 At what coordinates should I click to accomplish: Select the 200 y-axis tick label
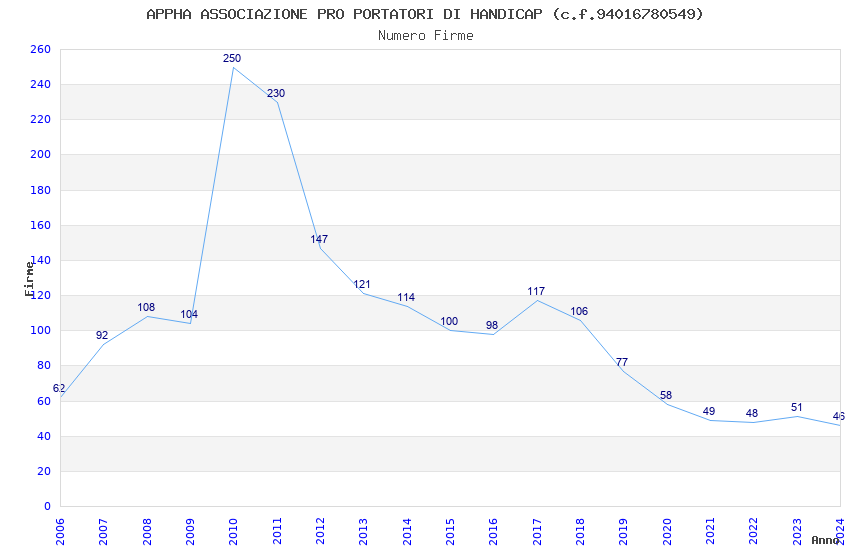(41, 154)
